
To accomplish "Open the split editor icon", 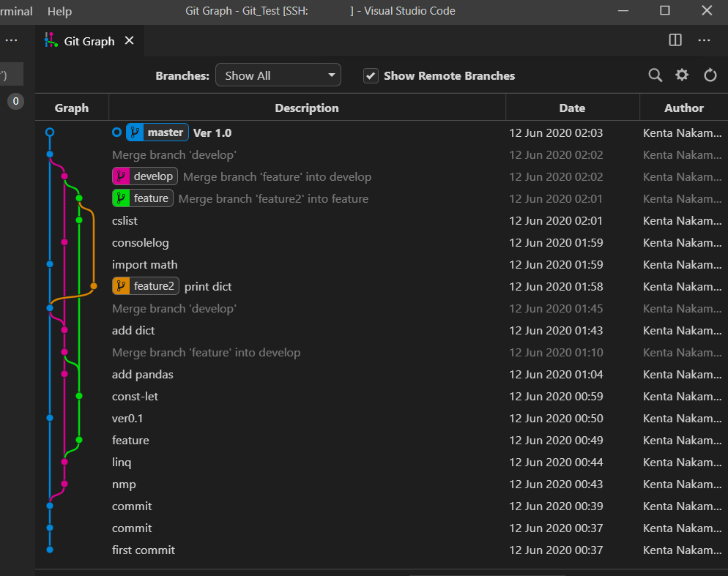I will (x=675, y=40).
